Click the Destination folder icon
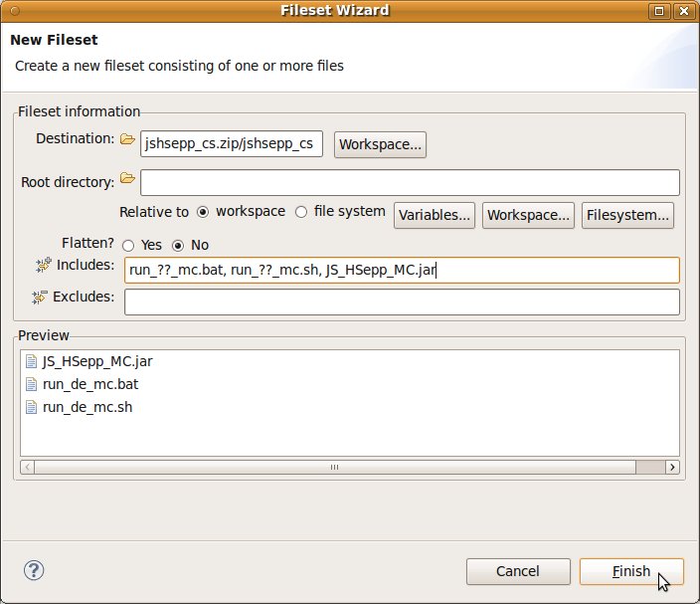This screenshot has width=700, height=604. (127, 140)
